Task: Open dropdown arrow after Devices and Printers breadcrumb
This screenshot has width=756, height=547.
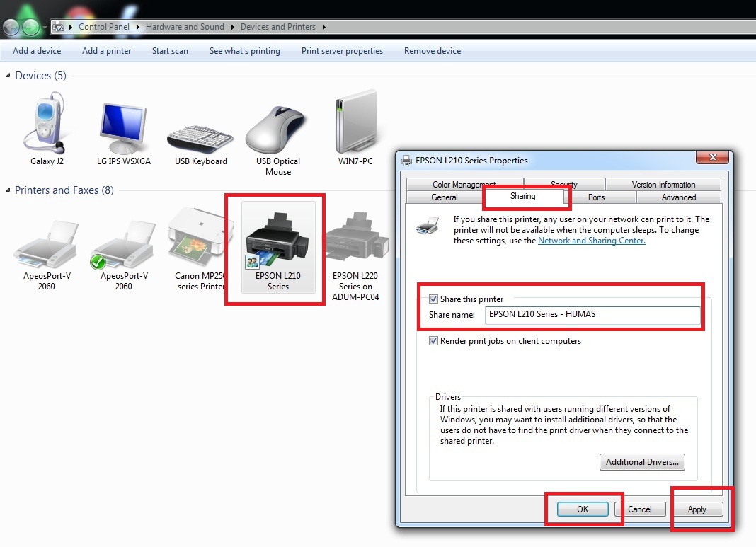Action: [x=324, y=27]
